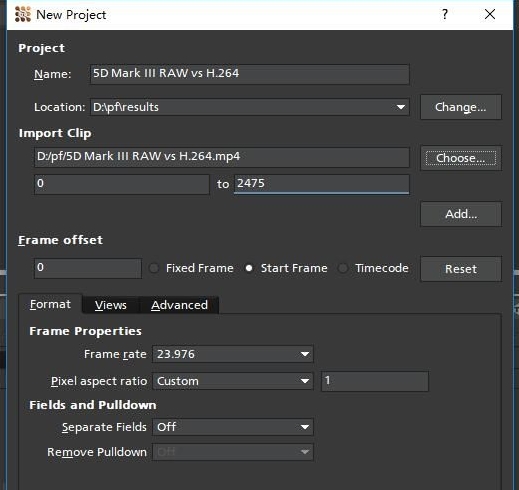This screenshot has height=490, width=519.
Task: Open the Separate Fields dropdown
Action: (x=233, y=427)
